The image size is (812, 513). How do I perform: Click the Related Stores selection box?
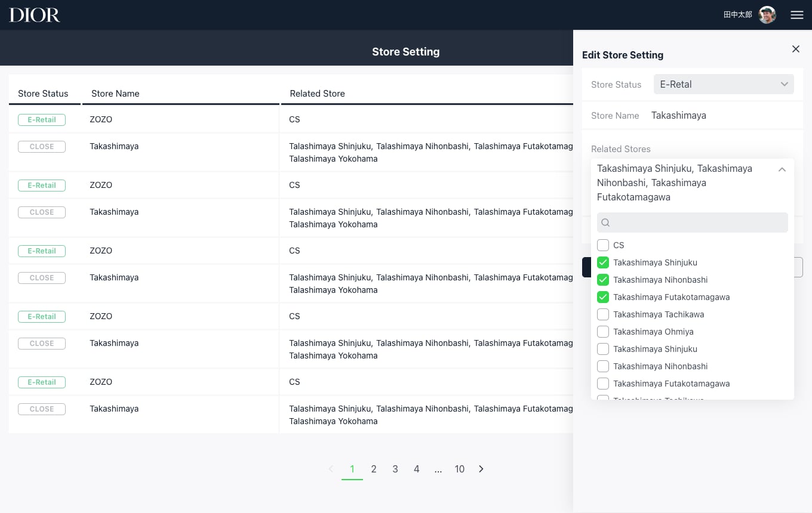pyautogui.click(x=684, y=183)
